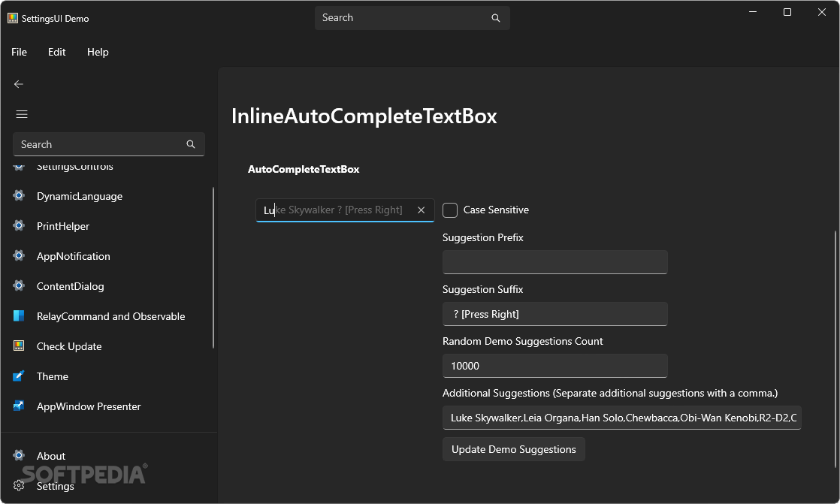Open RelayCommand and Observable page
The width and height of the screenshot is (840, 504).
(x=107, y=316)
